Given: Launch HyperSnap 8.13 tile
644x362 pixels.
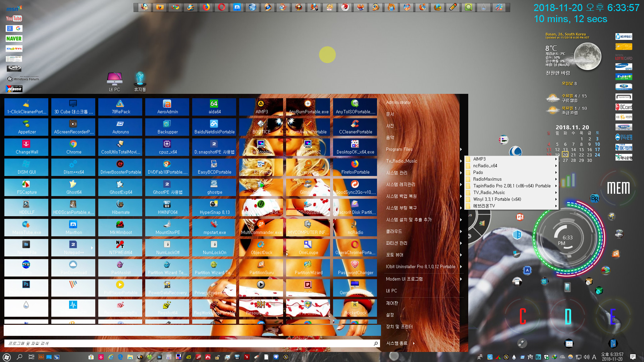Looking at the screenshot, I should [214, 207].
